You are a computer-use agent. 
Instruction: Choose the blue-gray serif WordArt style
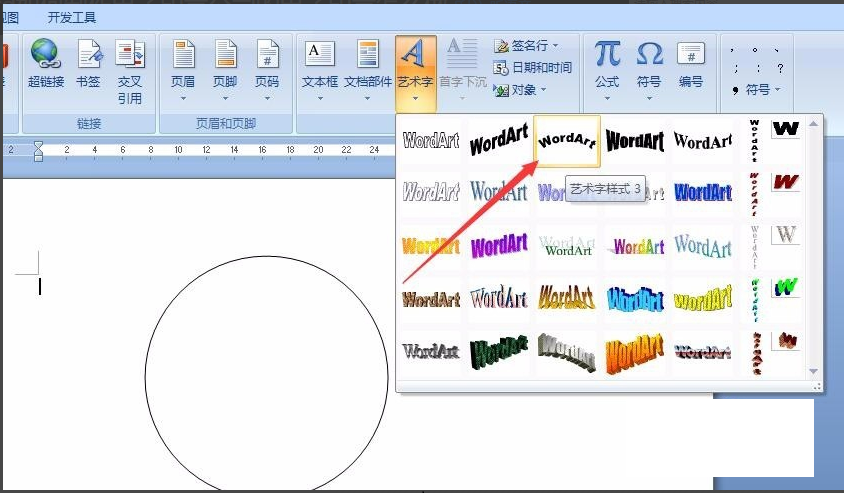pos(498,192)
